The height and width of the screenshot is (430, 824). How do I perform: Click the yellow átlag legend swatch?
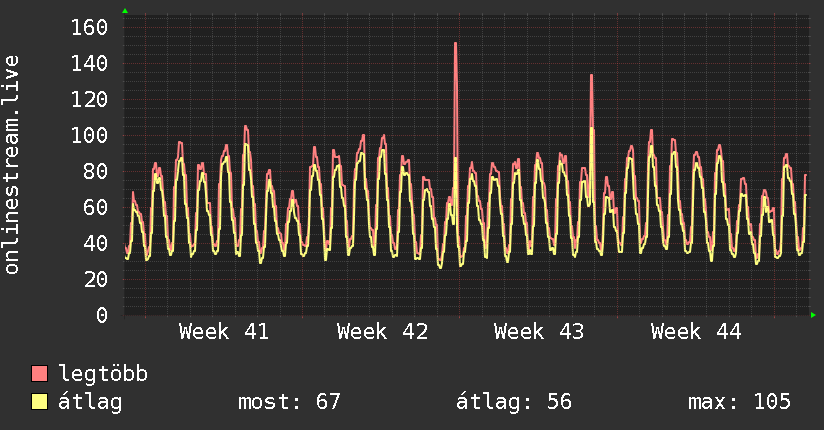[40, 402]
